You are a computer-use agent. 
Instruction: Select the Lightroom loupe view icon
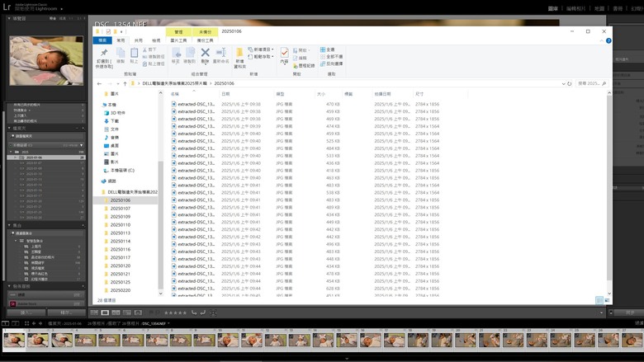click(x=105, y=313)
